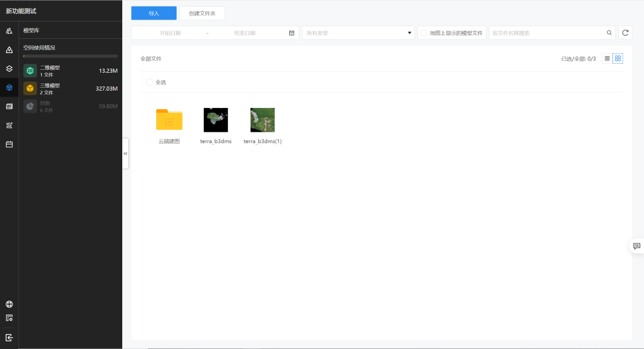Screen dimensions: 644x349
Task: Open the 云端建图 folder
Action: [x=169, y=120]
